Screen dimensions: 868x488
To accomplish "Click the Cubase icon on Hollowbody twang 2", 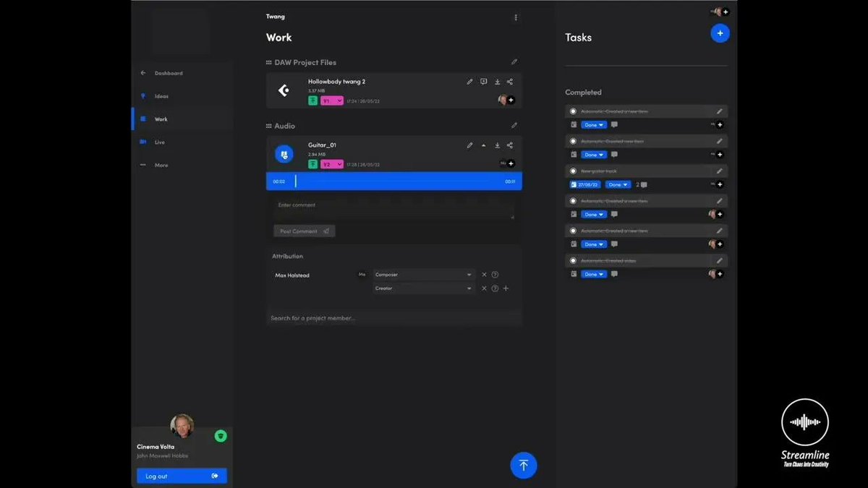I will (x=284, y=90).
